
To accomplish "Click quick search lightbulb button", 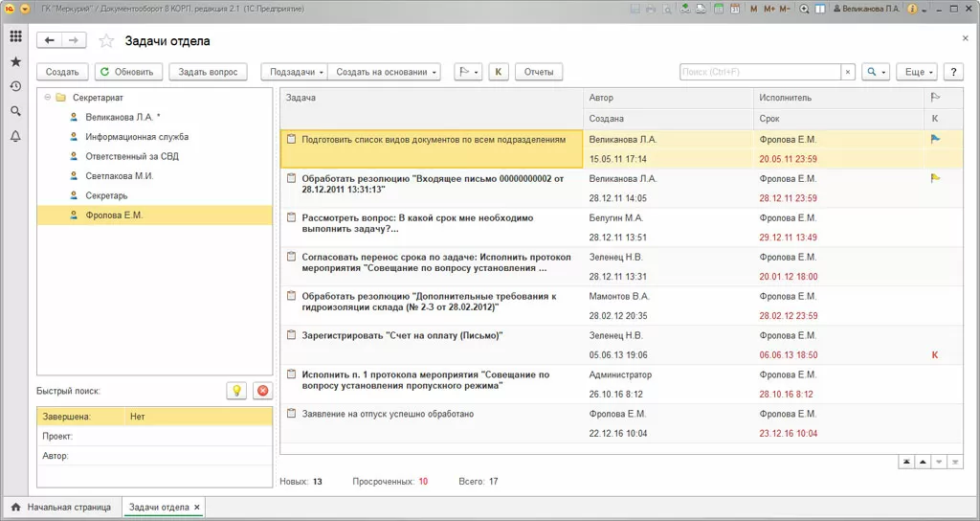I will click(236, 391).
